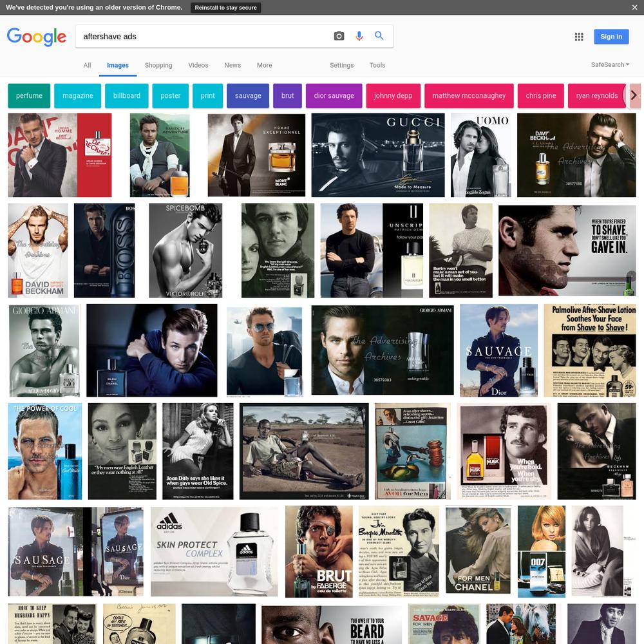The width and height of the screenshot is (644, 644).
Task: Open the Musk 'When you're bold' ad
Action: point(504,451)
